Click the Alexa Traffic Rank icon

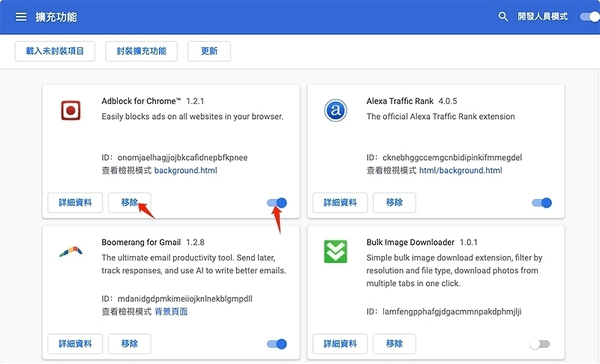click(x=335, y=110)
